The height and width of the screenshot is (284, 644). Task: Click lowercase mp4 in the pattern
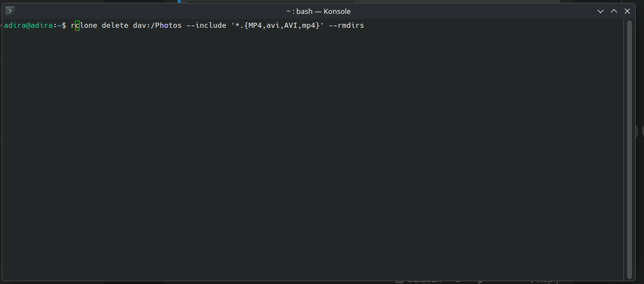[309, 26]
